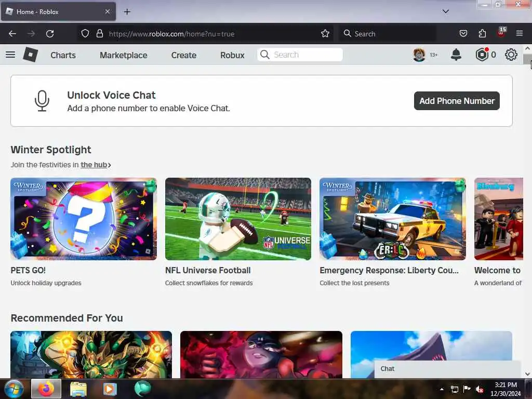The image size is (532, 399).
Task: Expand the list all tabs chevron
Action: [446, 11]
